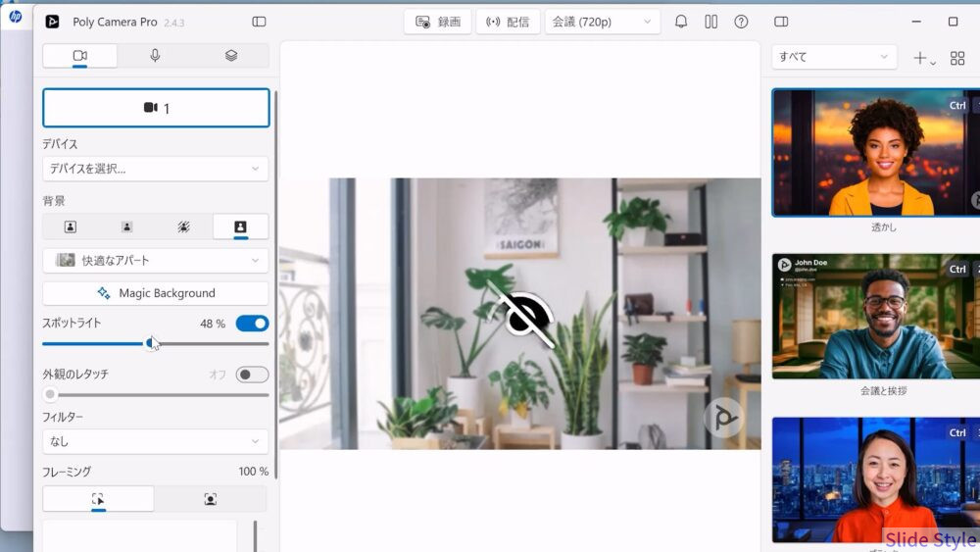Open the 快適なアパート background dropdown
The image size is (980, 552).
click(156, 260)
